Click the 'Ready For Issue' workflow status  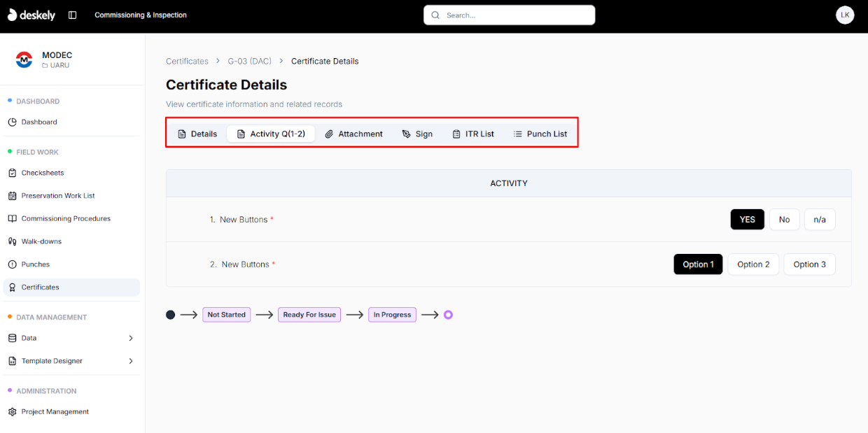(309, 315)
